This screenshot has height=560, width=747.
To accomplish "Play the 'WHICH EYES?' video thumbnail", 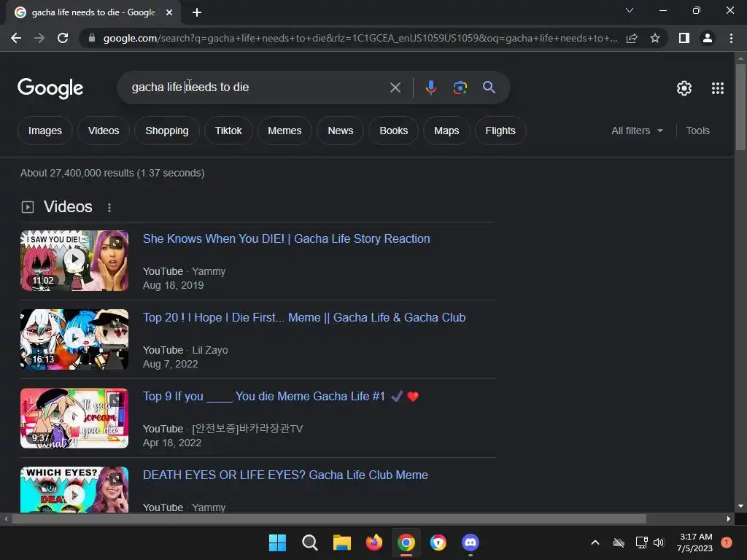I will click(x=74, y=489).
